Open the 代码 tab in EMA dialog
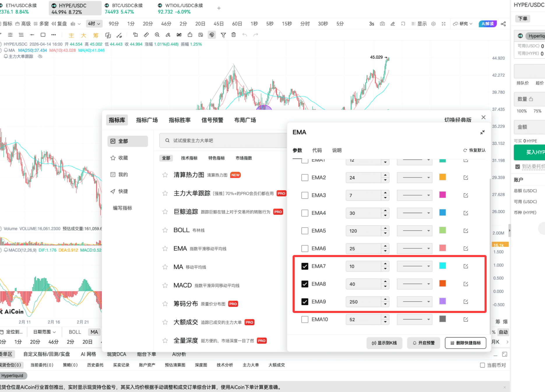The width and height of the screenshot is (545, 392). click(x=317, y=150)
